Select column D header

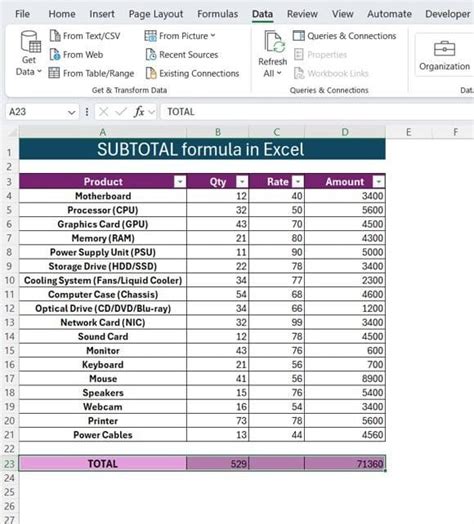(x=345, y=132)
